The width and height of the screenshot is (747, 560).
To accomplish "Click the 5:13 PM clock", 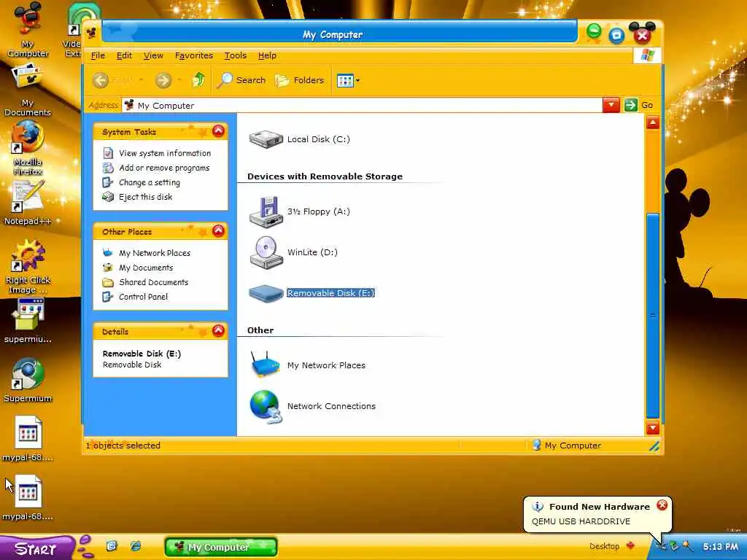I will pos(720,547).
